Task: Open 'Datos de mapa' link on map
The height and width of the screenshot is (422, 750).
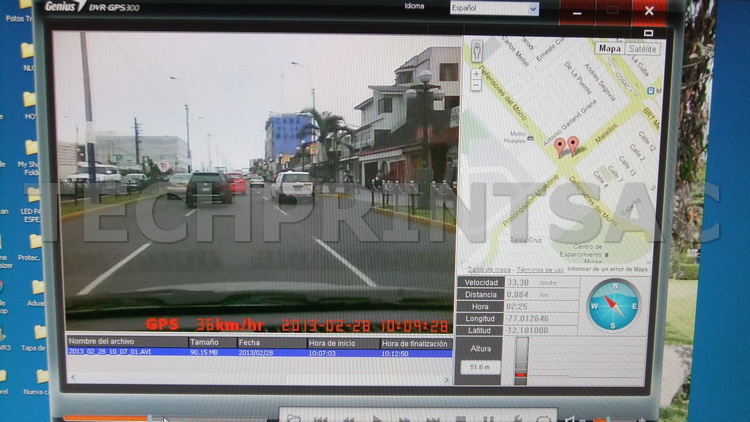Action: (489, 269)
